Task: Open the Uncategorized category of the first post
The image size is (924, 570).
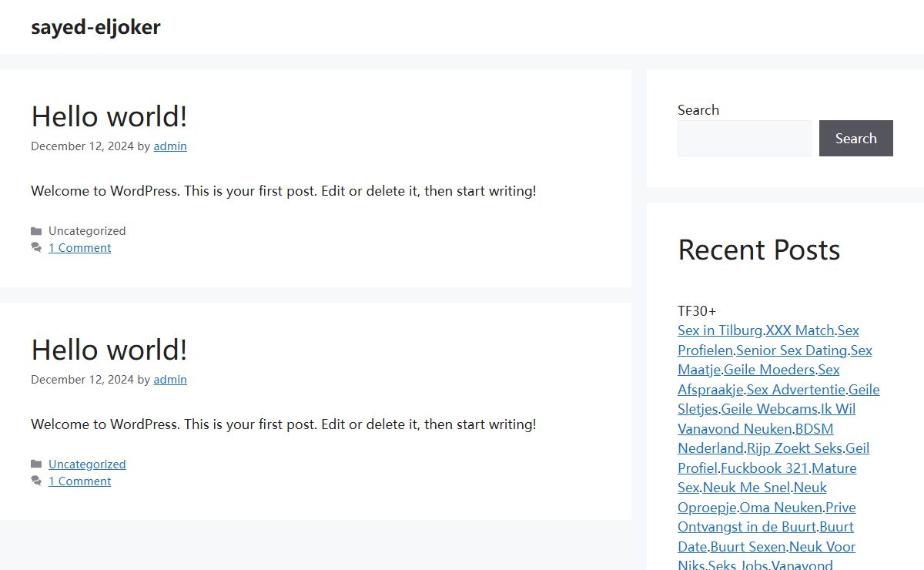Action: [x=87, y=231]
